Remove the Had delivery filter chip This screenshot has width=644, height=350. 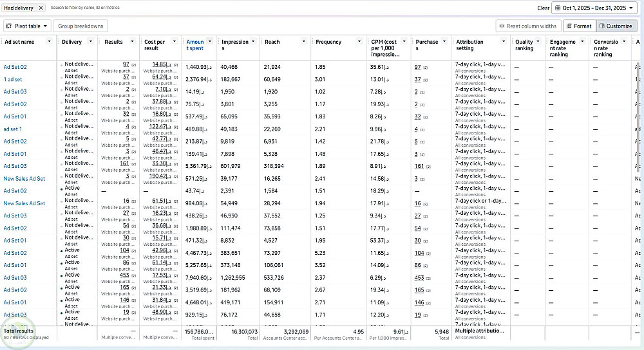[x=41, y=8]
